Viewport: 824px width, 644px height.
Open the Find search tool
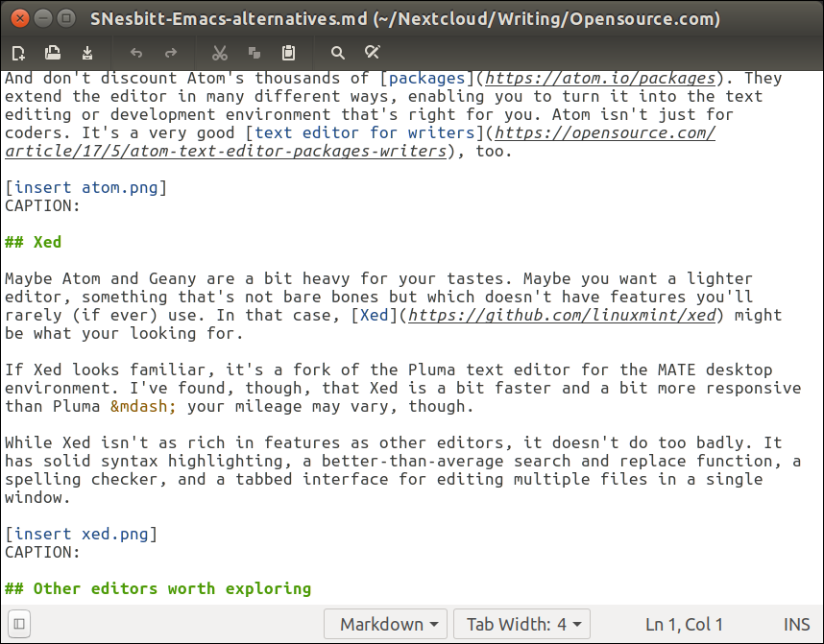[337, 53]
